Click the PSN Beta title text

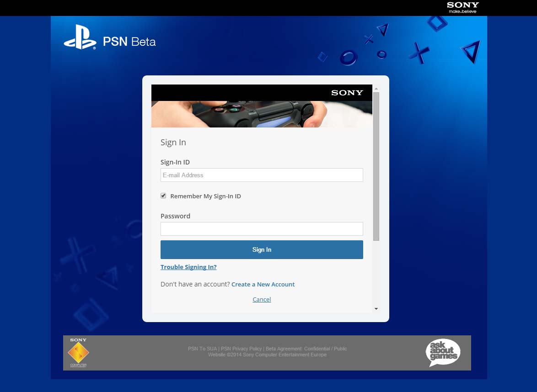tap(129, 42)
